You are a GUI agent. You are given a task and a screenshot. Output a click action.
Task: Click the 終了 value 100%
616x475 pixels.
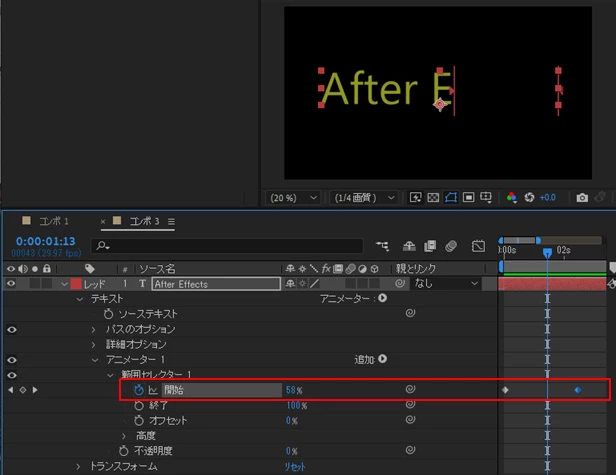297,405
